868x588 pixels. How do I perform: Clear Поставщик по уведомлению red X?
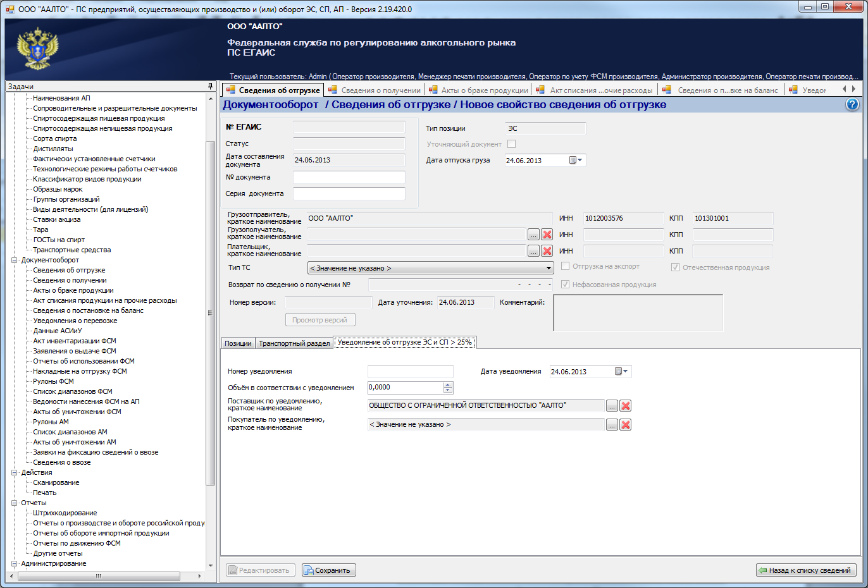tap(625, 406)
